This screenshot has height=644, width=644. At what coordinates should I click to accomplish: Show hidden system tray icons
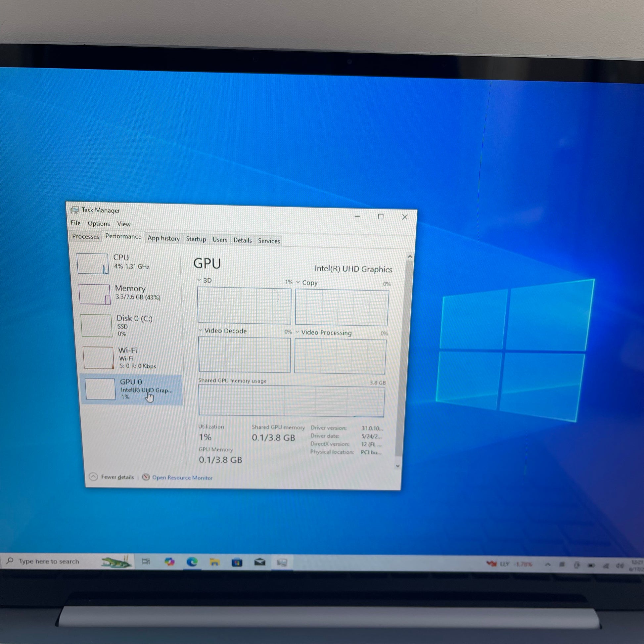(548, 564)
